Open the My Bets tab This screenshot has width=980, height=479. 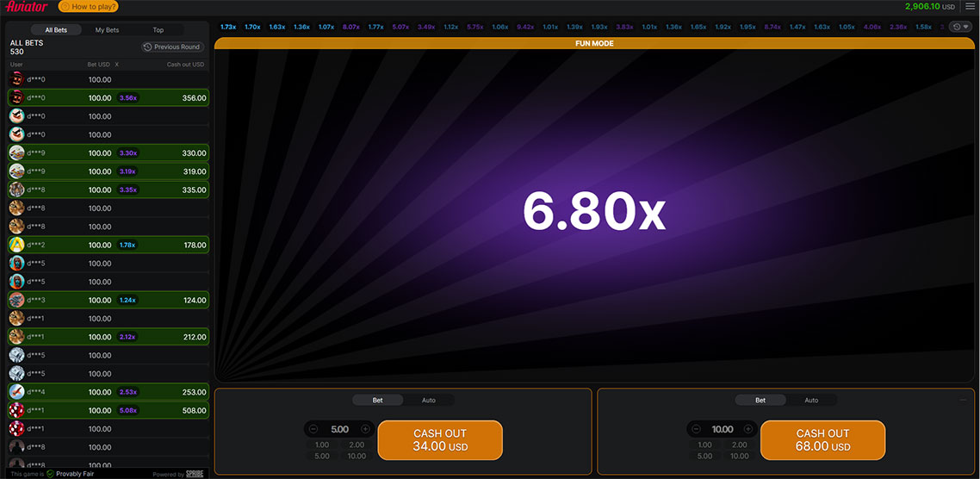[x=107, y=30]
